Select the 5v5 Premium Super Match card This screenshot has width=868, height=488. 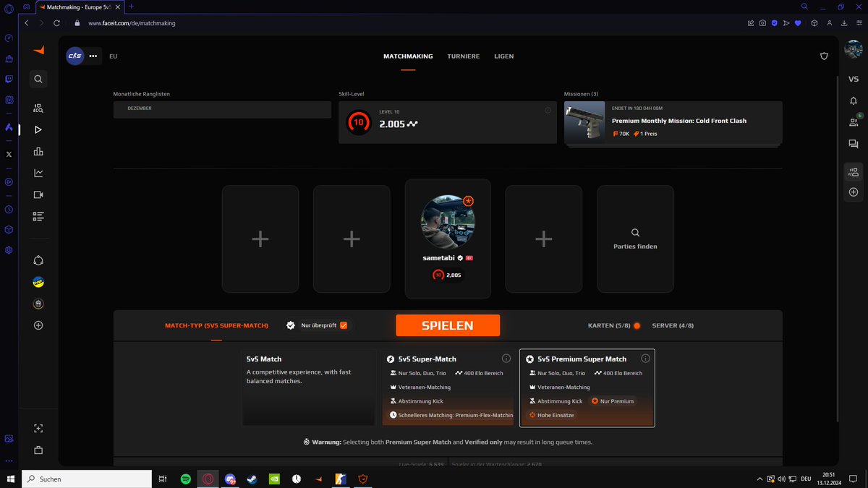click(587, 388)
